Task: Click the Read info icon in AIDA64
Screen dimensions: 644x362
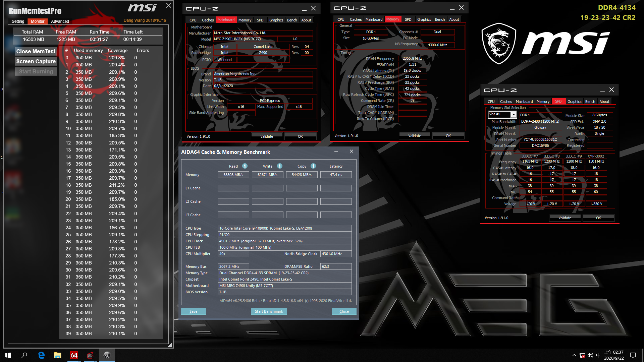Action: (x=245, y=166)
